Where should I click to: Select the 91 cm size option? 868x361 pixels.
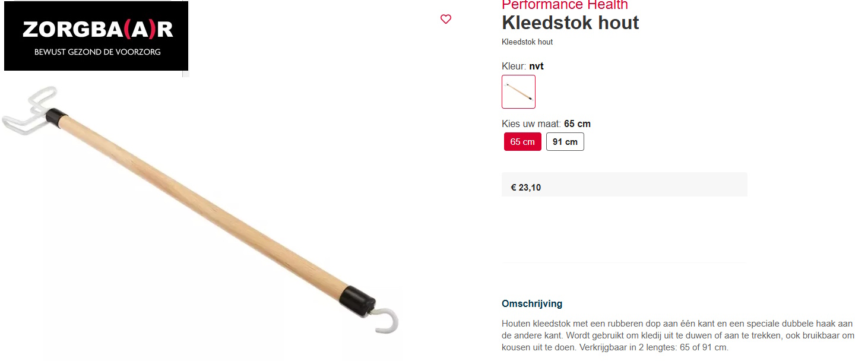tap(565, 142)
